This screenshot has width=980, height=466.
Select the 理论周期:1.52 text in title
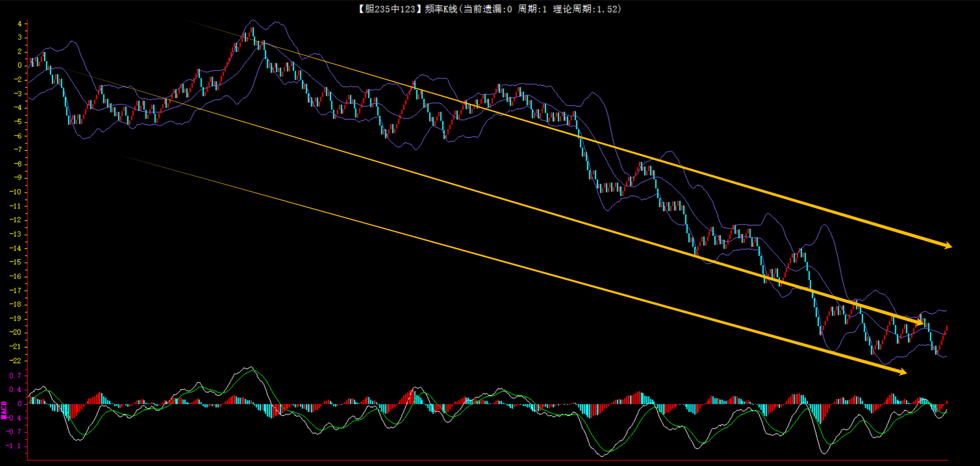[586, 9]
